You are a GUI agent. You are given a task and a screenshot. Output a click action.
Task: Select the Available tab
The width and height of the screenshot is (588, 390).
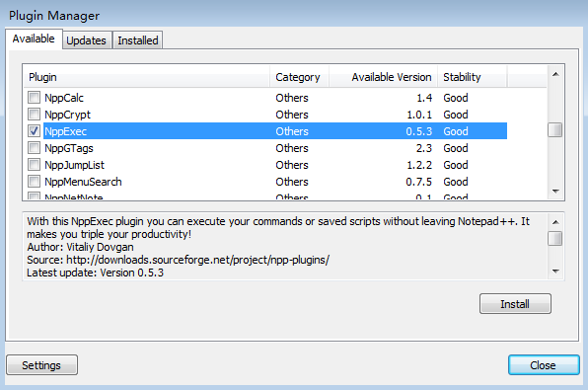[34, 39]
